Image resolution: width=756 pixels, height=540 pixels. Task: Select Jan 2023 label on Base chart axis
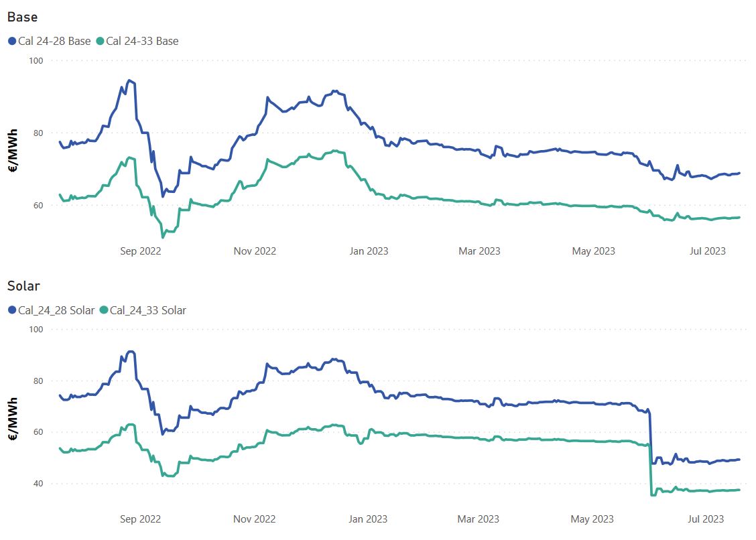[369, 251]
